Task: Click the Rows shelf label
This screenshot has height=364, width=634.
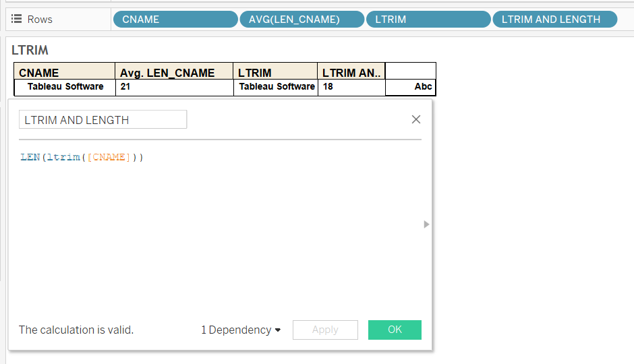Action: 40,20
